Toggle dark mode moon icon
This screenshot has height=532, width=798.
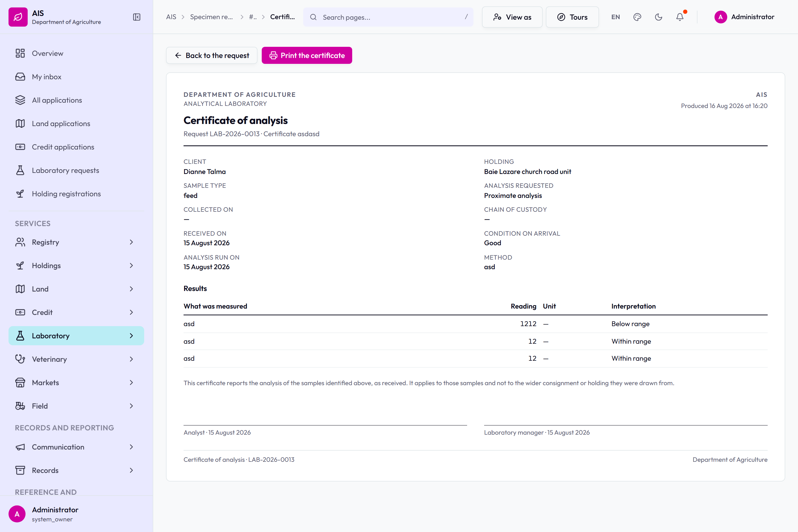point(659,17)
